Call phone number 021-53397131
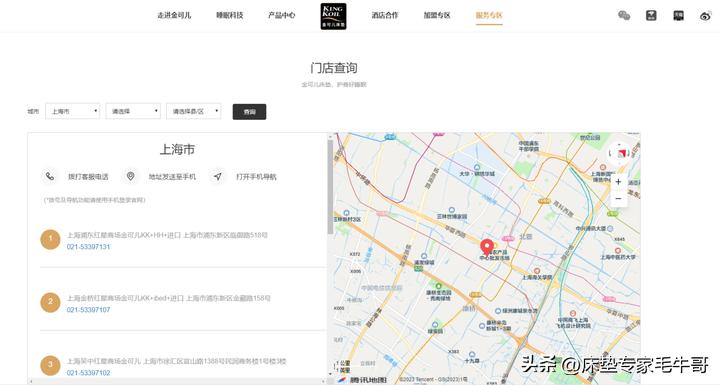Image resolution: width=720 pixels, height=385 pixels. point(89,247)
